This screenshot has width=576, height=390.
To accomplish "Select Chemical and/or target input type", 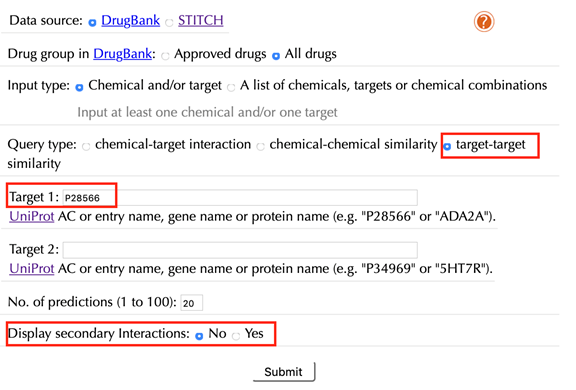I will 79,87.
